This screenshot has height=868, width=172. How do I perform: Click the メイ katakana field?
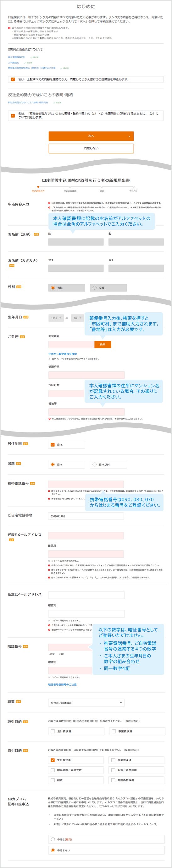136,268
